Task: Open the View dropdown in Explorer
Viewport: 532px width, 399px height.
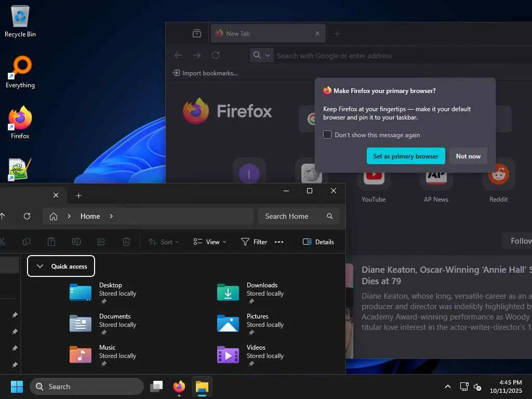Action: [210, 242]
